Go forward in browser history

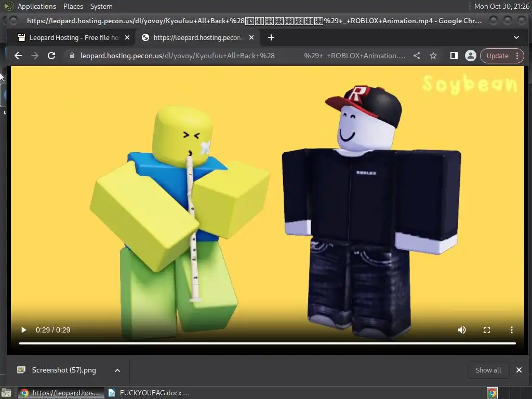[35, 56]
